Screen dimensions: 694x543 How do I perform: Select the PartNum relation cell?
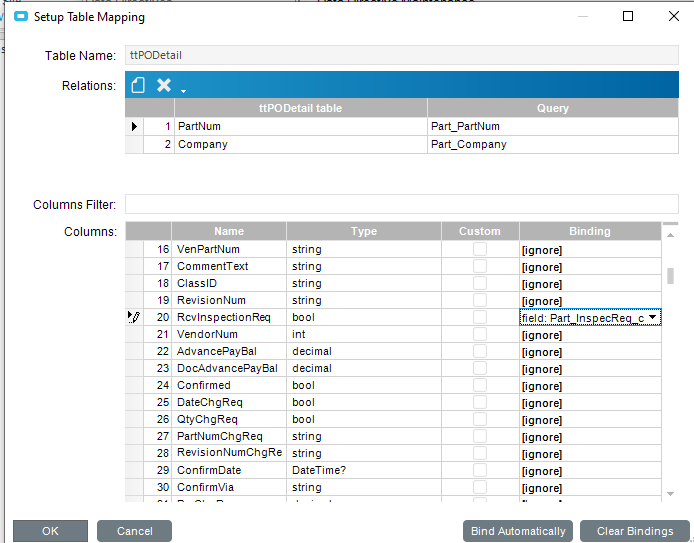click(301, 127)
